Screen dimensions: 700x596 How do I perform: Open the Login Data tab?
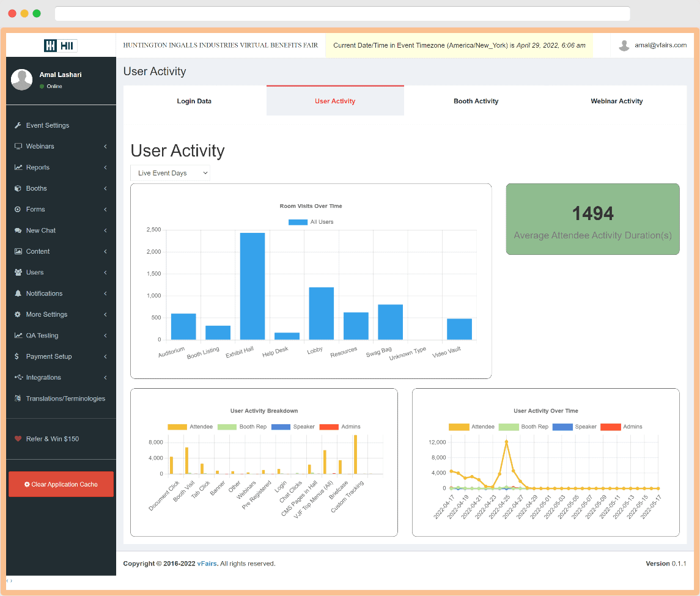pyautogui.click(x=194, y=101)
